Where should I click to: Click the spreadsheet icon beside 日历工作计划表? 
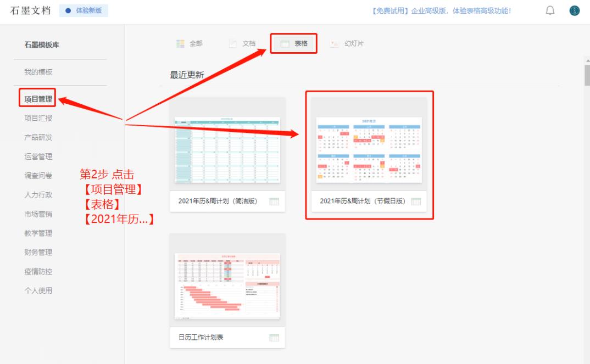coord(273,337)
